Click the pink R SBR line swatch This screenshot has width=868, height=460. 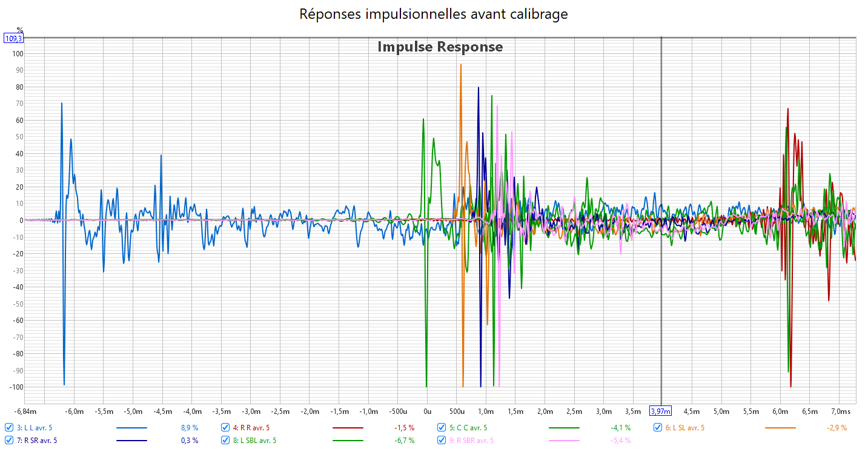(564, 441)
